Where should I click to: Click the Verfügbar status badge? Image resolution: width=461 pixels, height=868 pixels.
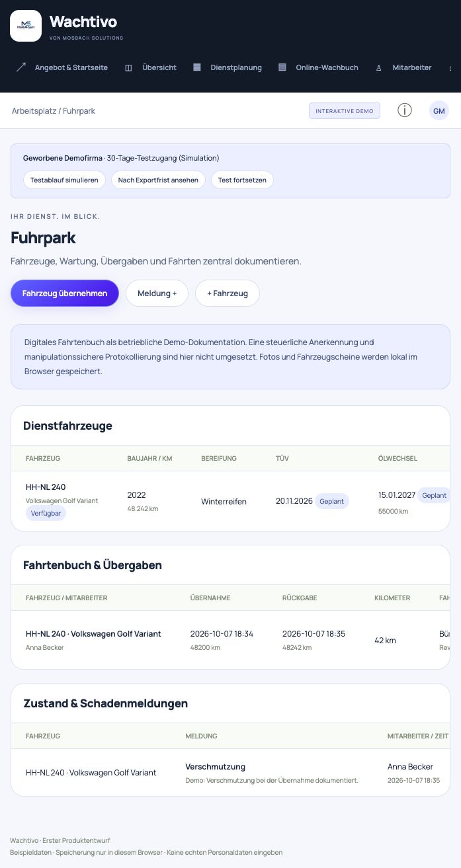46,513
